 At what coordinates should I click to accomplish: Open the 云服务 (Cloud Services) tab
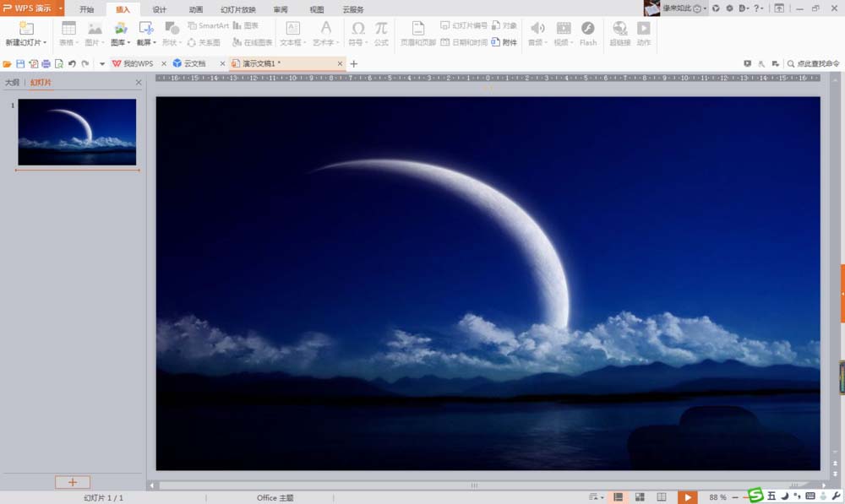[353, 9]
